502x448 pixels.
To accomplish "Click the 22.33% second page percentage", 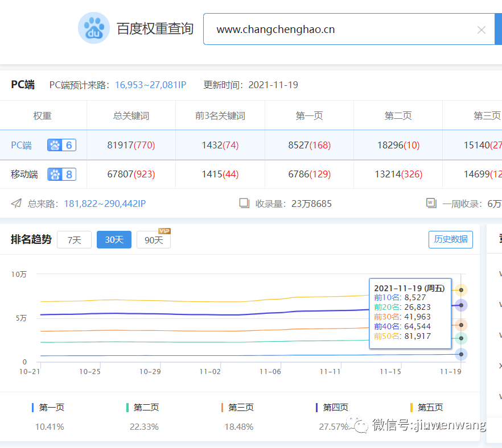I will [144, 426].
